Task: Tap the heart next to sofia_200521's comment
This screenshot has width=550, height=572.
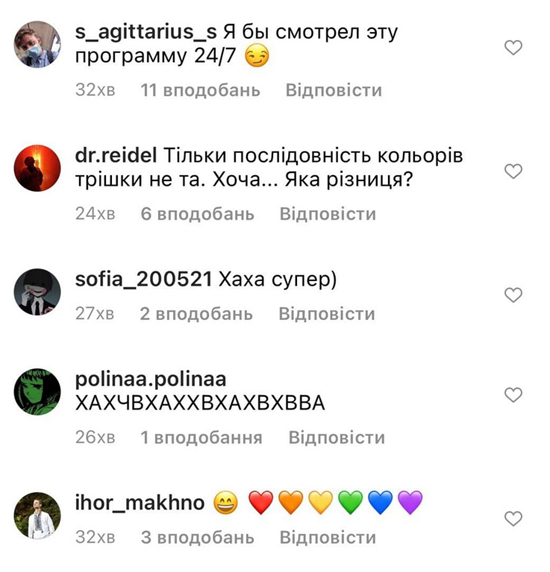Action: click(513, 295)
